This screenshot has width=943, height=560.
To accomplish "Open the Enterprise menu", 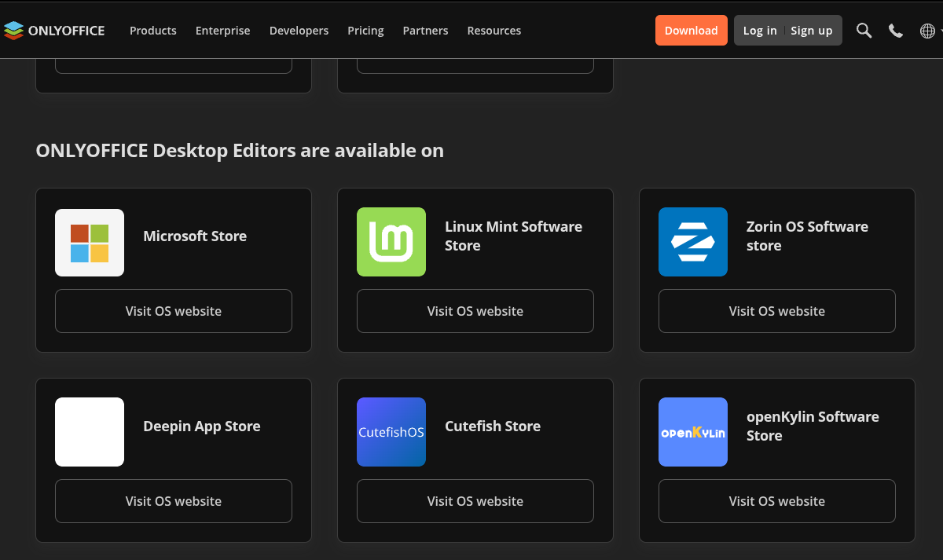I will click(x=222, y=31).
